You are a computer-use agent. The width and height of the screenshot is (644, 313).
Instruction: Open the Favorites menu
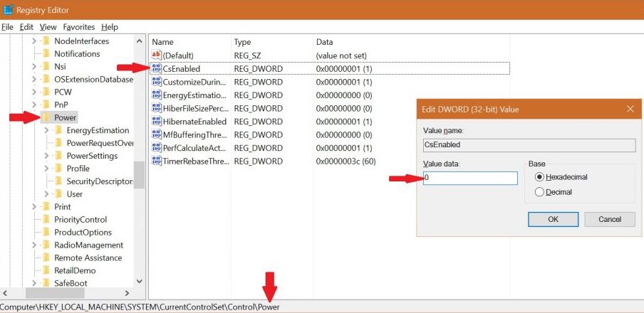[79, 27]
